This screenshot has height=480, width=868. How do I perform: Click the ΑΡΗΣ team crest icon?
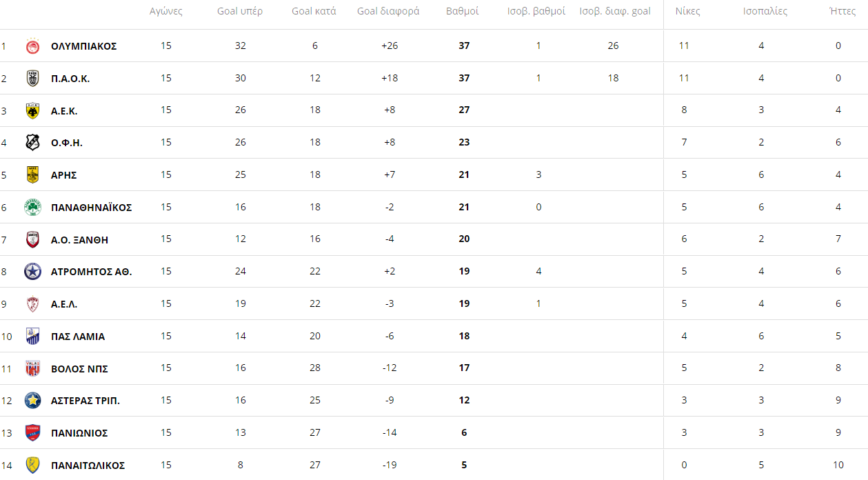[x=32, y=175]
